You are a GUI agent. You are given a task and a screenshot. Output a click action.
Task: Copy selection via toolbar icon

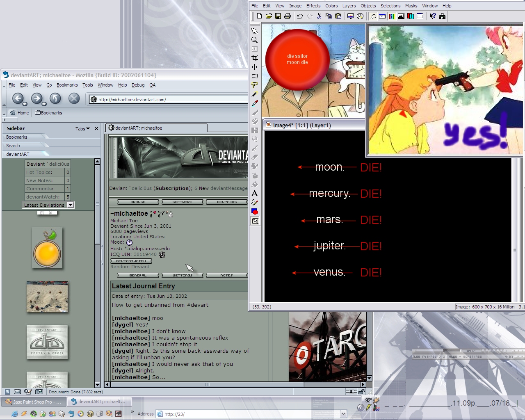point(329,16)
